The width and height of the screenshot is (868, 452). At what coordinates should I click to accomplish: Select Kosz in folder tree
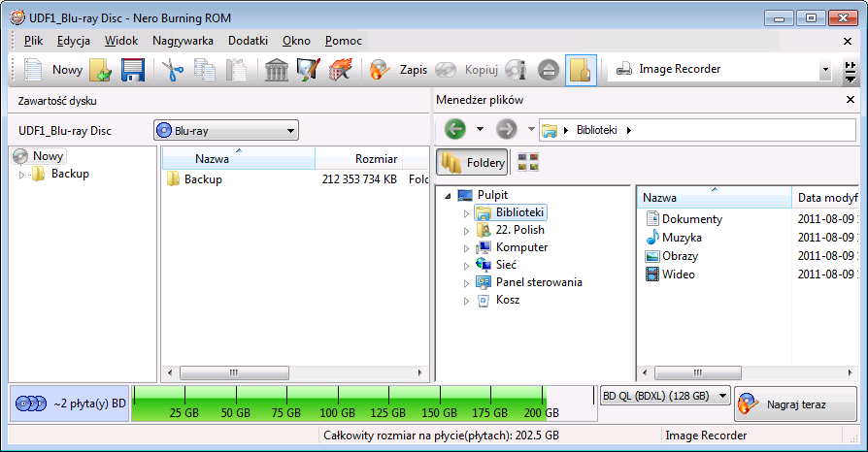coord(508,300)
